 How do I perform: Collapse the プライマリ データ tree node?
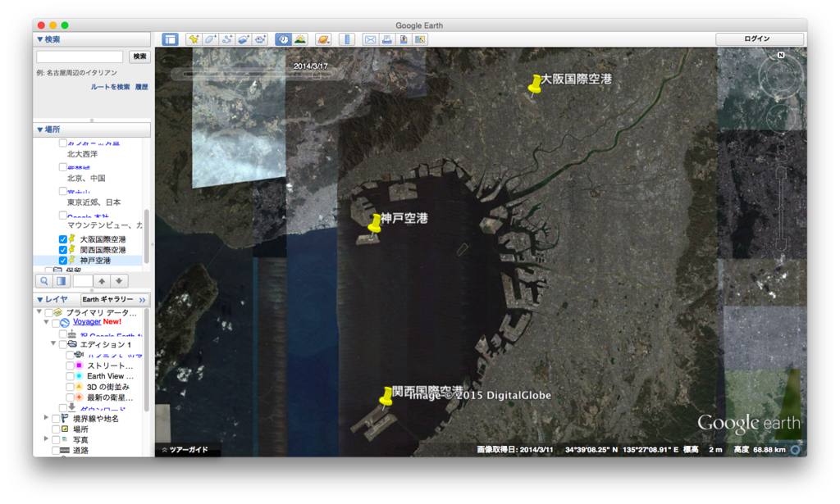coord(39,311)
